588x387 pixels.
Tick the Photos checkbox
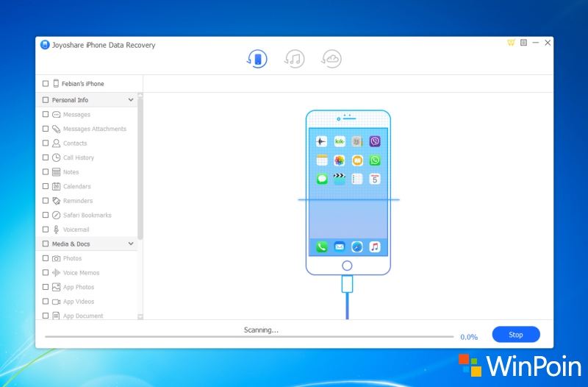(x=46, y=258)
